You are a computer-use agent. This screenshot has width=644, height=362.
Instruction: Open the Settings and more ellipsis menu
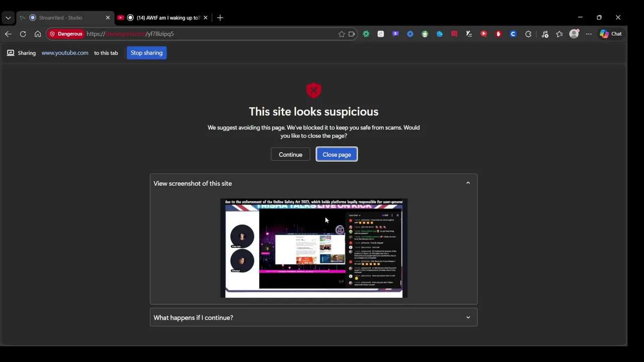coord(589,34)
